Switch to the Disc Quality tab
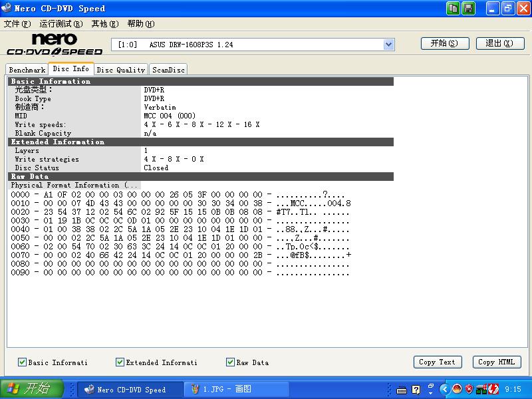The width and height of the screenshot is (532, 399). point(121,70)
